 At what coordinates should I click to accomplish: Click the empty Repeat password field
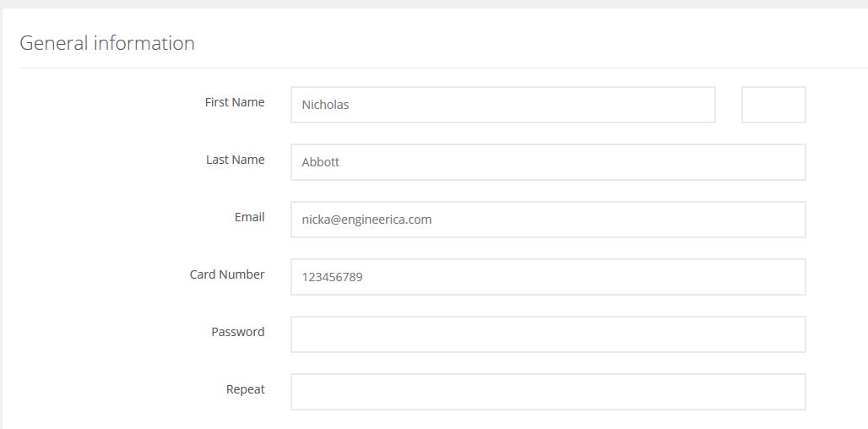click(x=548, y=392)
